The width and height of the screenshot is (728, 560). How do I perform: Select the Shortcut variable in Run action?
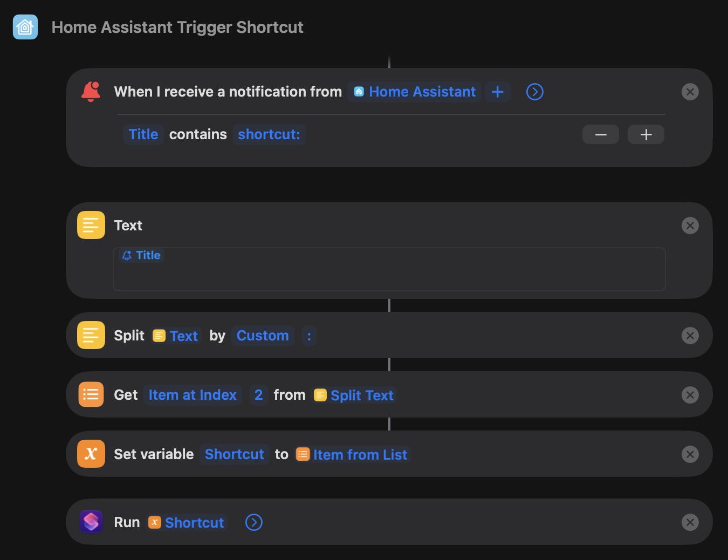point(187,522)
